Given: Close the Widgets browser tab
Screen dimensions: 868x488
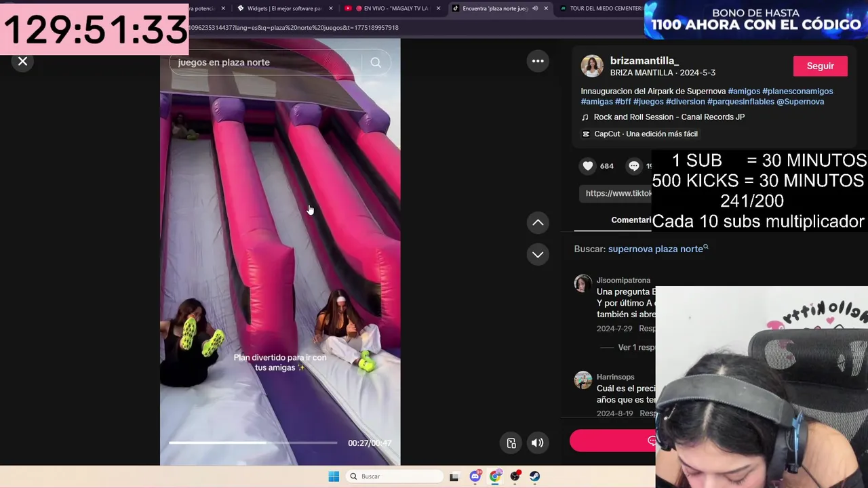Looking at the screenshot, I should click(x=331, y=8).
